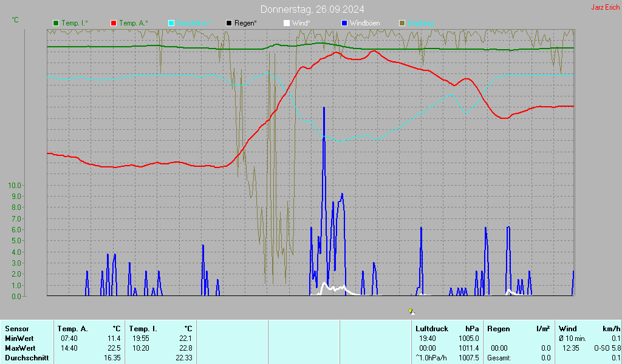Click the 'Ø 10 min.' wind label
This screenshot has height=364, width=622.
coord(572,339)
